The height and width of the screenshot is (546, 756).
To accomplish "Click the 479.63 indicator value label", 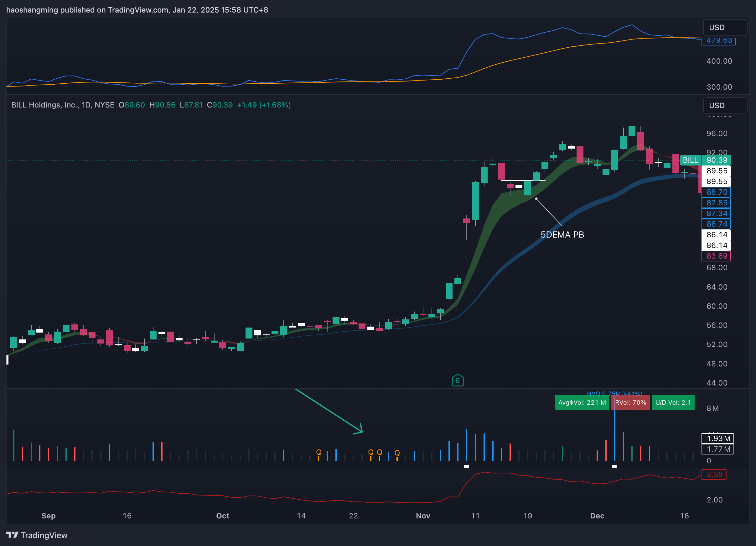I will [x=719, y=41].
